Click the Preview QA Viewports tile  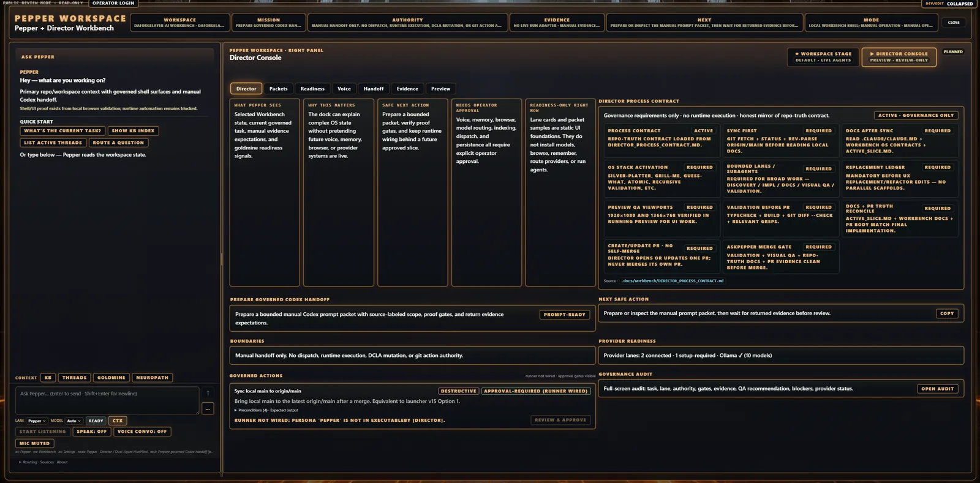click(661, 219)
